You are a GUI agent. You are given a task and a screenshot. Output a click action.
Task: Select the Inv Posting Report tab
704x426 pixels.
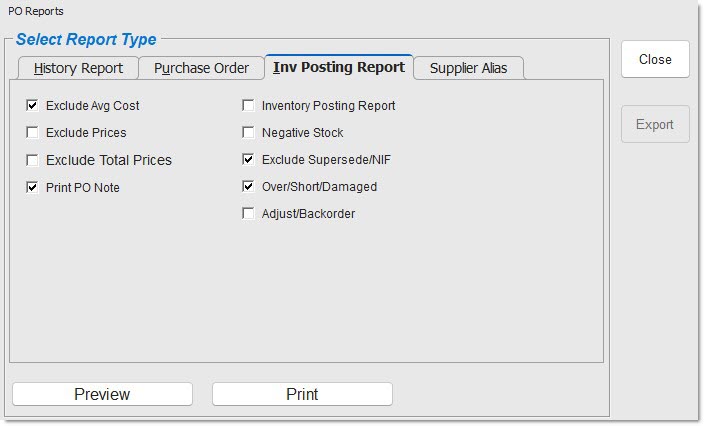339,67
